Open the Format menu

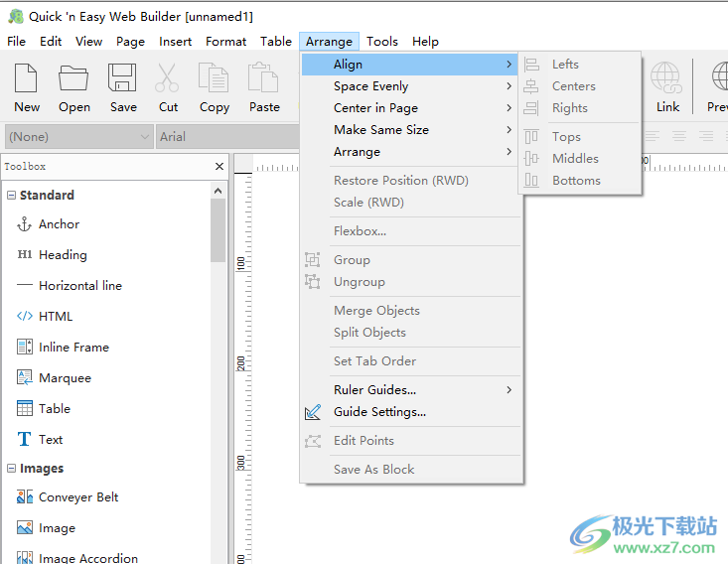[226, 42]
